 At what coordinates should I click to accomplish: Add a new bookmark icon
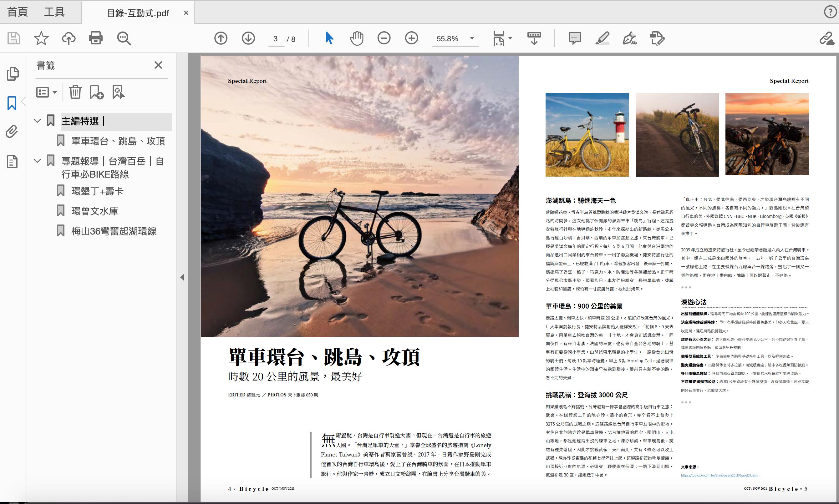[97, 92]
